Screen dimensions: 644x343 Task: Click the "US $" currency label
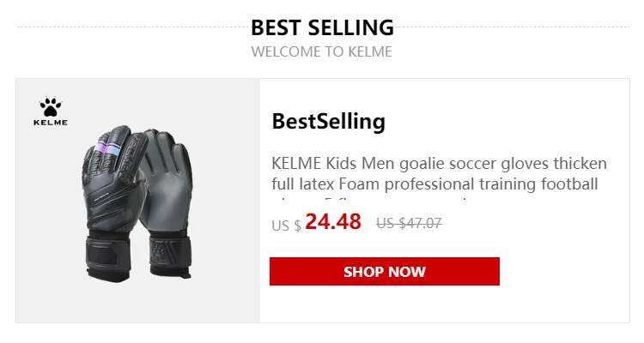click(x=286, y=226)
